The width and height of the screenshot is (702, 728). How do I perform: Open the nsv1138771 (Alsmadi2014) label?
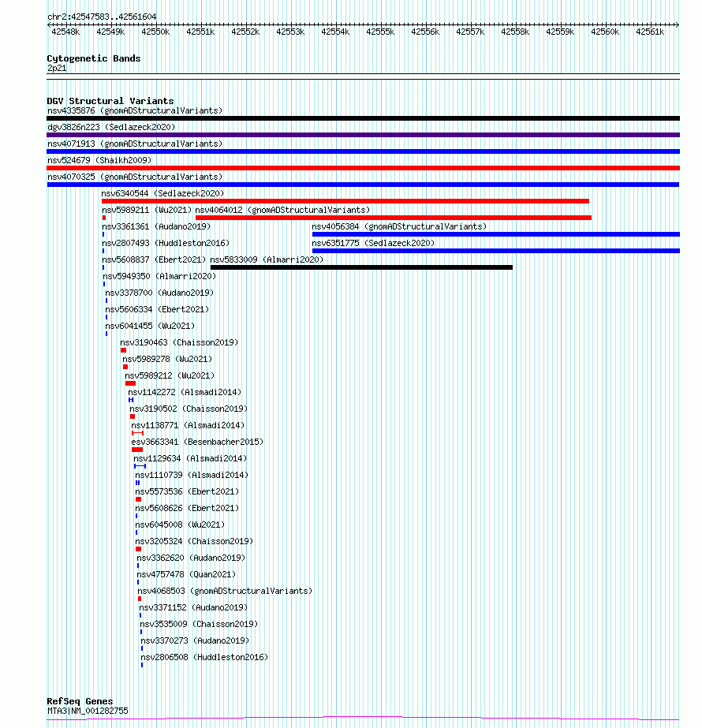(x=188, y=425)
